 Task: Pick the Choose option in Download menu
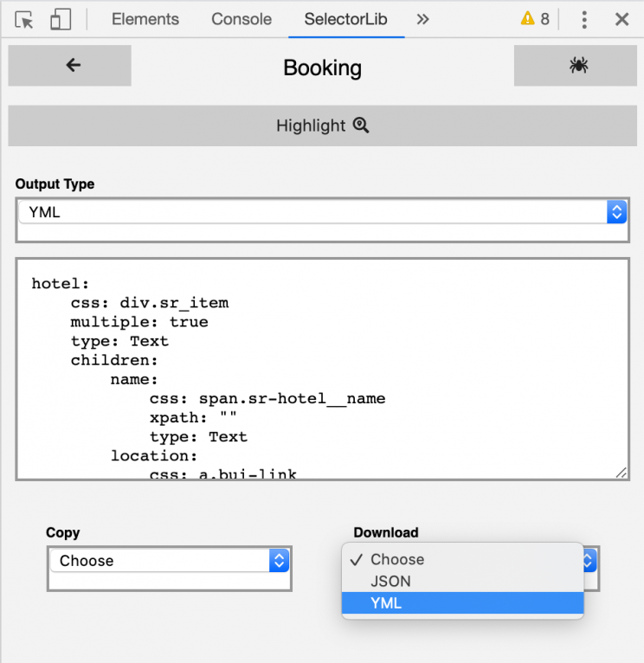coord(462,559)
